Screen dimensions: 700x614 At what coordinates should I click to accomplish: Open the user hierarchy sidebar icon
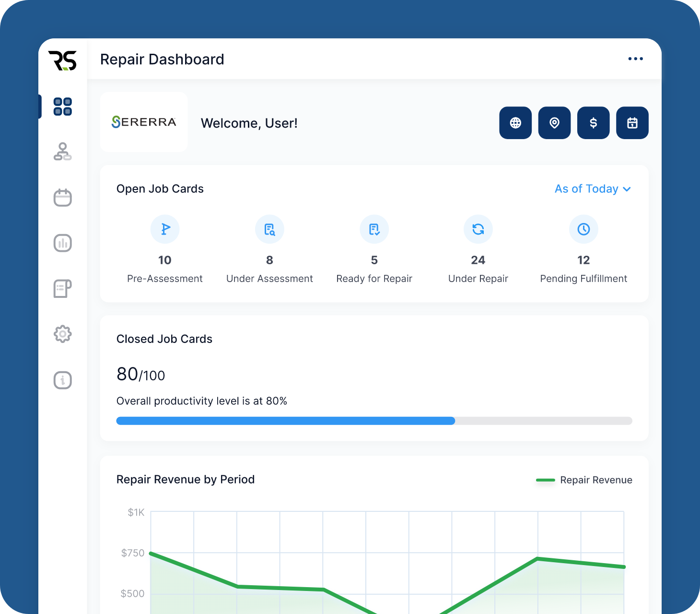[63, 152]
